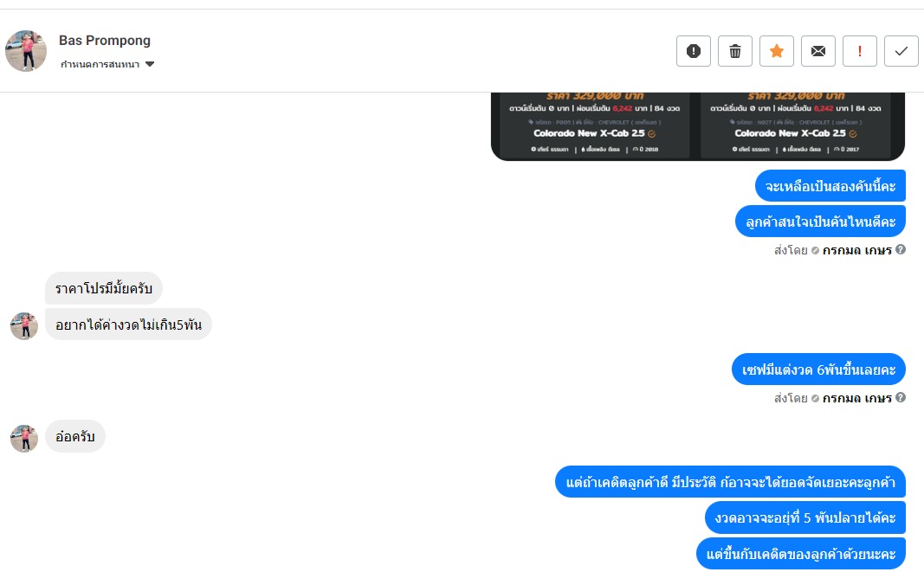The image size is (924, 572).
Task: Flag conversation with red exclamation icon
Action: tap(860, 51)
